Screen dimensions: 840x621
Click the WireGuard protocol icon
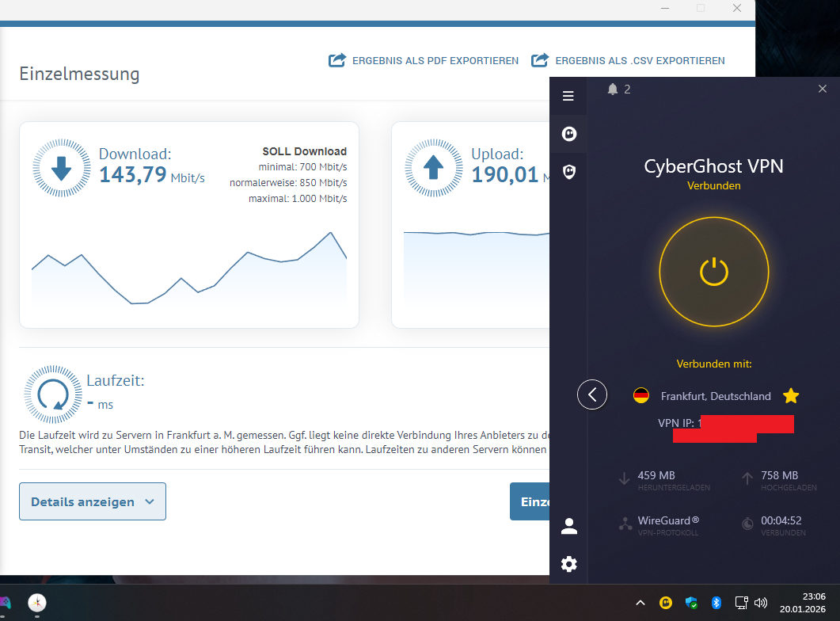click(625, 524)
